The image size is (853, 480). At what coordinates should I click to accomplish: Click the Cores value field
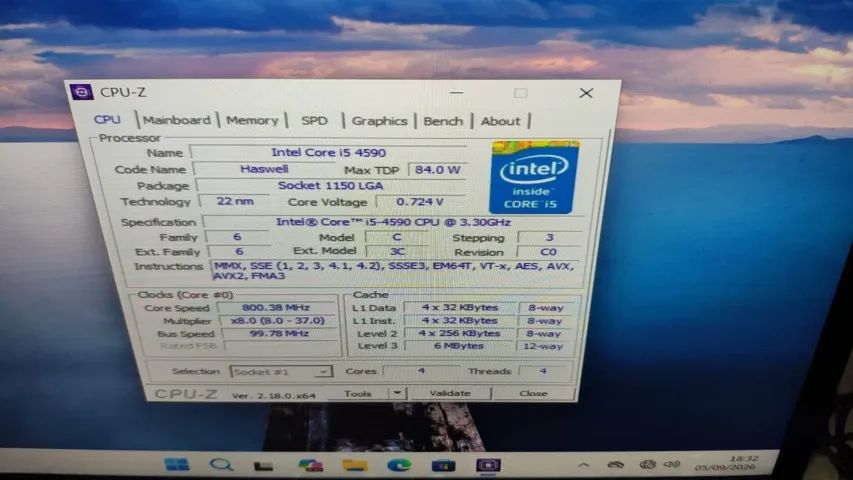(421, 371)
